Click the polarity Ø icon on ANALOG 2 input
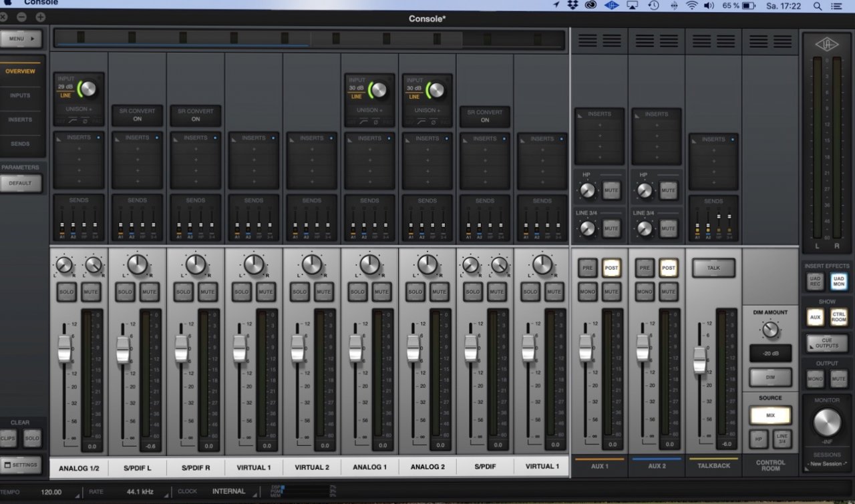This screenshot has width=855, height=504. click(x=434, y=122)
